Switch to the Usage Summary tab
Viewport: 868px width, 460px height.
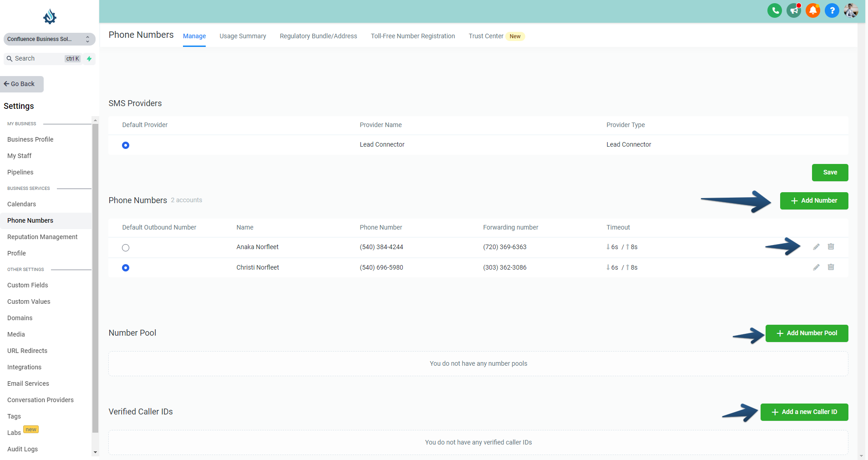243,36
